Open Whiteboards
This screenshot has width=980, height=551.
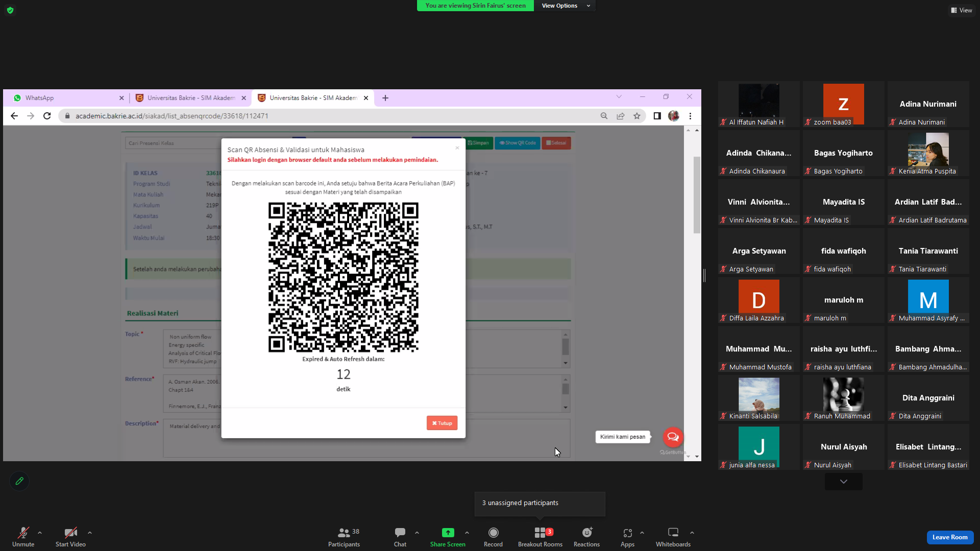[x=673, y=537]
